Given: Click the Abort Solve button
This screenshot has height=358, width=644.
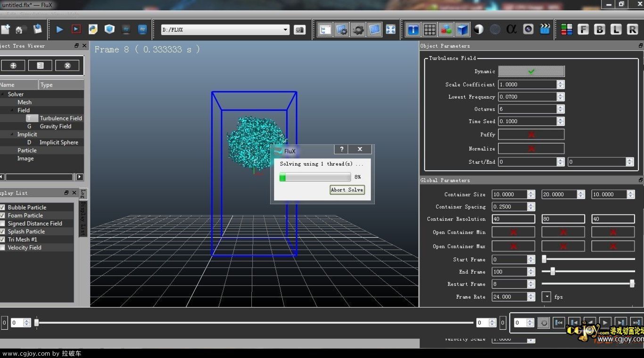Looking at the screenshot, I should point(347,190).
